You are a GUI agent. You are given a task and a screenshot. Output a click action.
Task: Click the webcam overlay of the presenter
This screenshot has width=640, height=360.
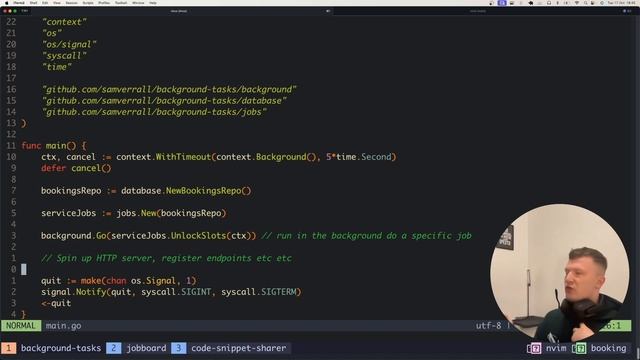(x=559, y=273)
